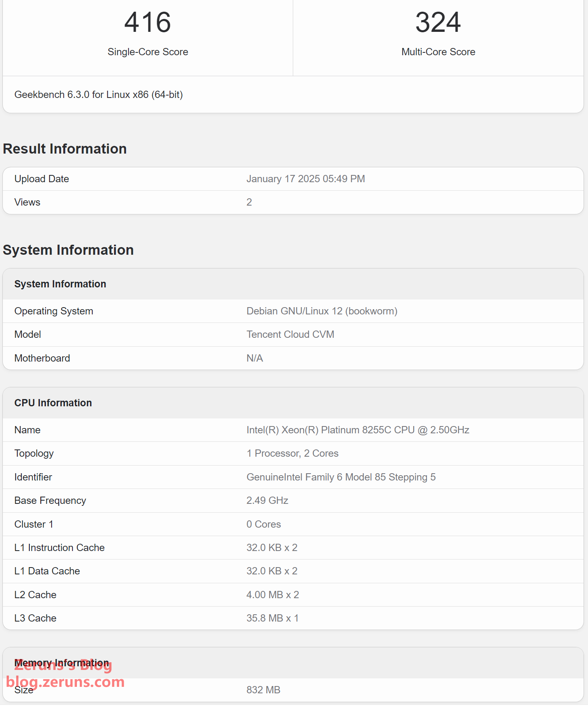
Task: Click the 324 multi-core score number
Action: coord(438,23)
